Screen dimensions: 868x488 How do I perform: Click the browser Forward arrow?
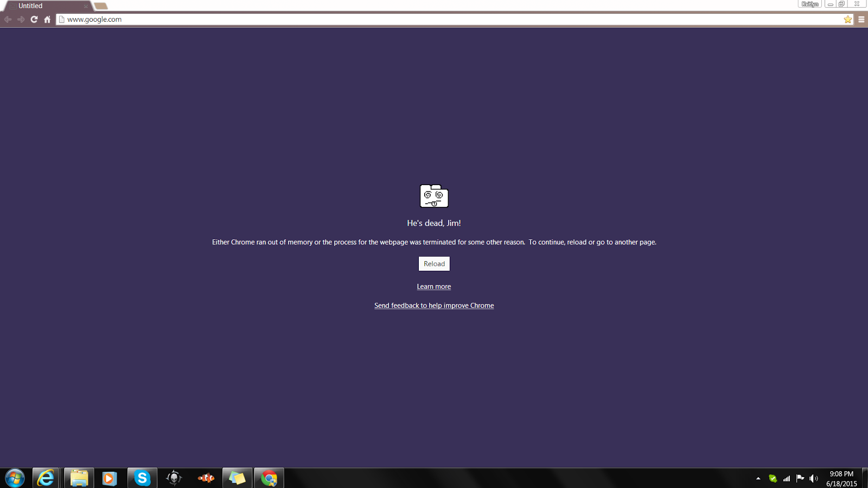[x=21, y=20]
